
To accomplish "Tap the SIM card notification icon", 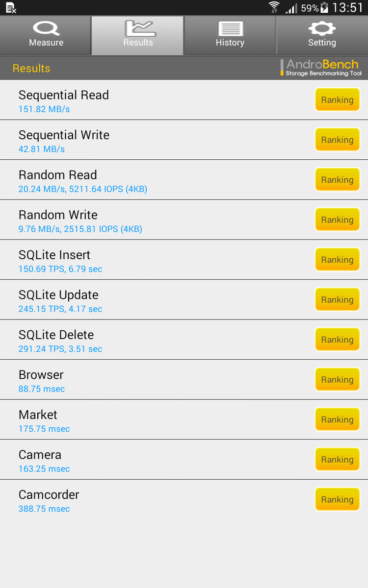I will [x=11, y=7].
